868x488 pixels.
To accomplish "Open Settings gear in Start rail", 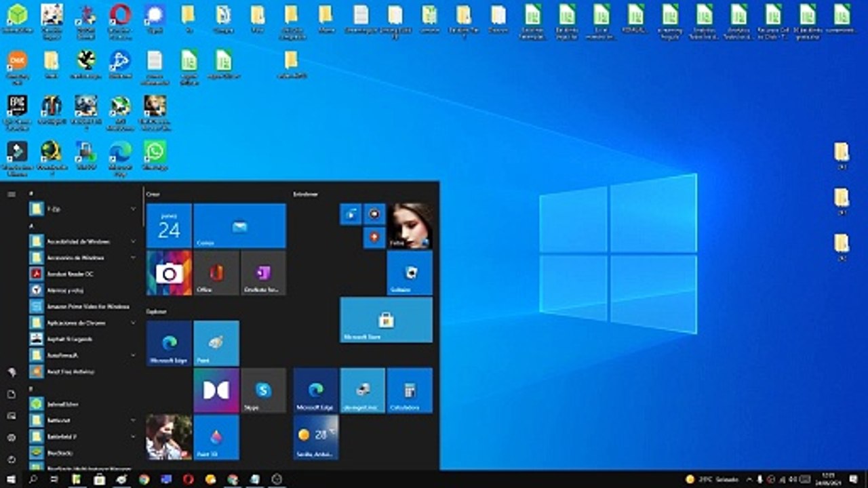I will point(11,438).
